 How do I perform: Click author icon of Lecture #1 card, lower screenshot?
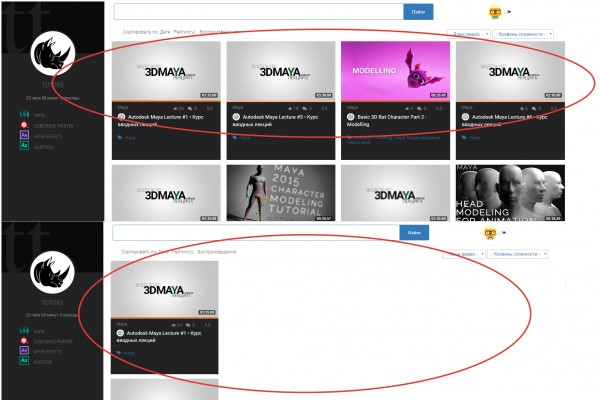coord(120,333)
